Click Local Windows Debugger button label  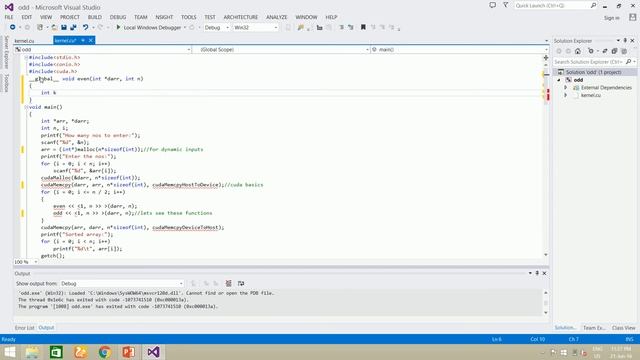152,27
